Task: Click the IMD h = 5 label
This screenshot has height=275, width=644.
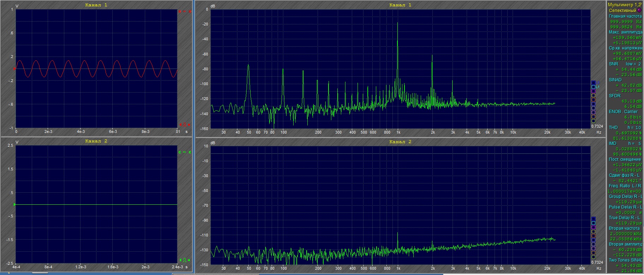Action: pos(625,143)
